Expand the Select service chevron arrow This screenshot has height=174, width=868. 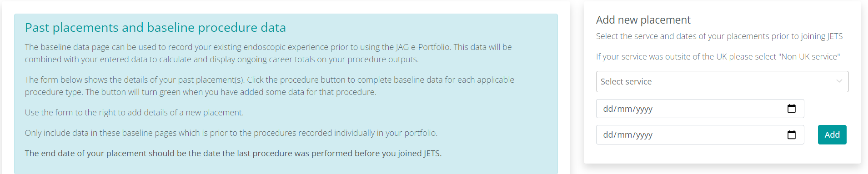coord(839,81)
